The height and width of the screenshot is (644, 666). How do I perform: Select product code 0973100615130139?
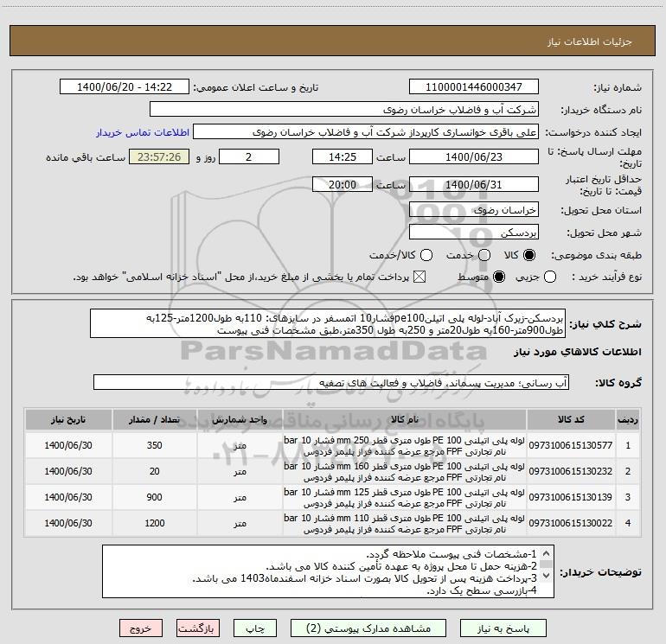click(571, 497)
